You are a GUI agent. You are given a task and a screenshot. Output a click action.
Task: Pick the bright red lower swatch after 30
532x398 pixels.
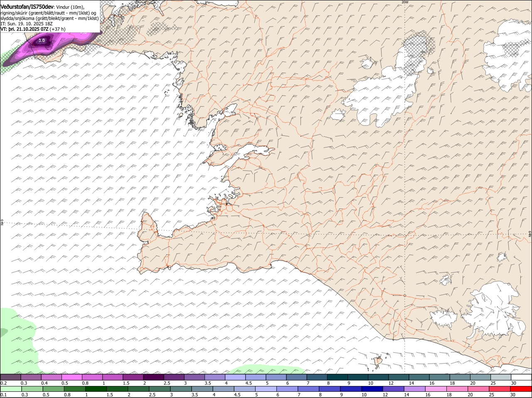pyautogui.click(x=521, y=389)
